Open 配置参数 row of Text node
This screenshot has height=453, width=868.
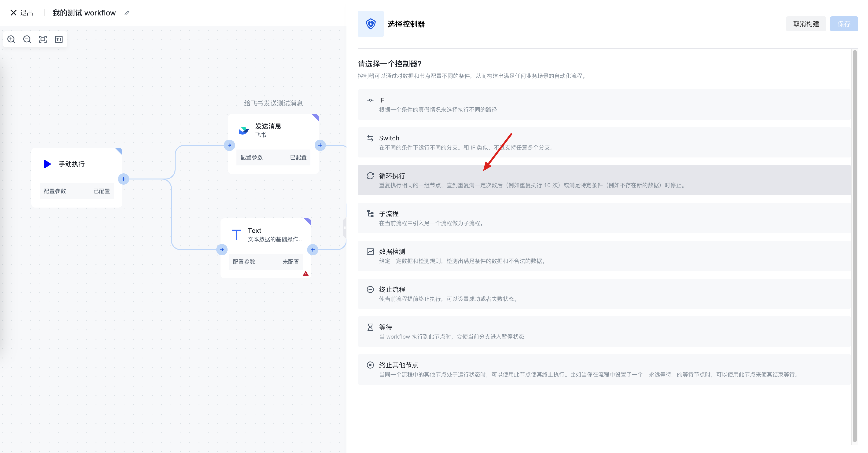click(x=265, y=262)
